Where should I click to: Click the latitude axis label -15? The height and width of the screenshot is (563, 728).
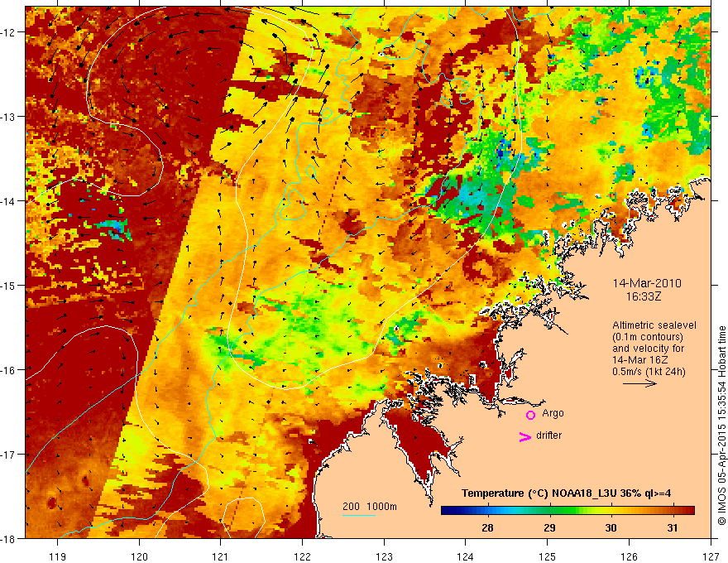coord(8,286)
